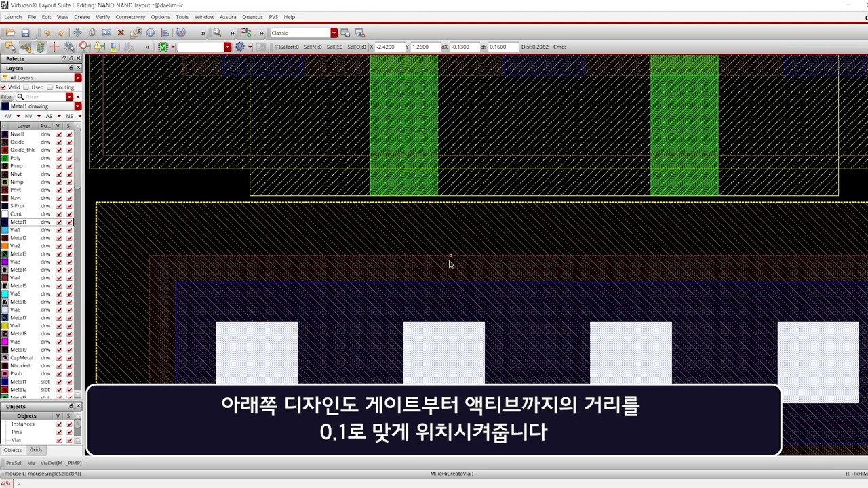Toggle visibility checkbox for Cont layer
Image resolution: width=868 pixels, height=488 pixels.
tap(59, 214)
